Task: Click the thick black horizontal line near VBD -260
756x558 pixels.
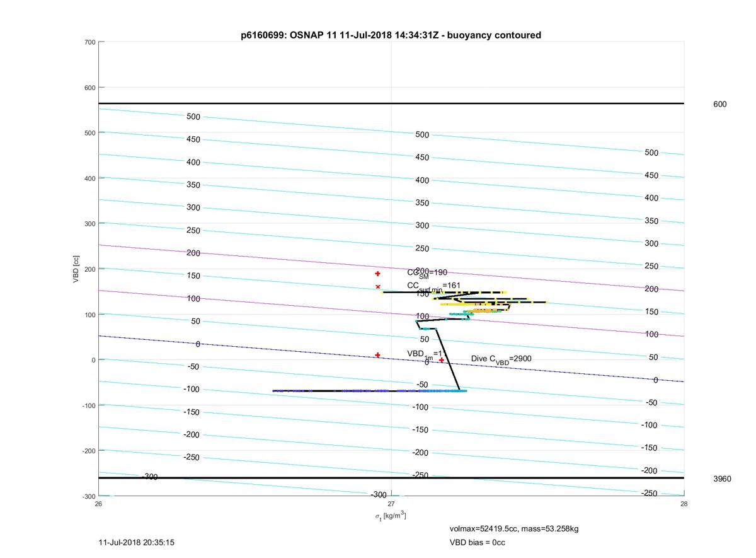Action: coord(391,478)
